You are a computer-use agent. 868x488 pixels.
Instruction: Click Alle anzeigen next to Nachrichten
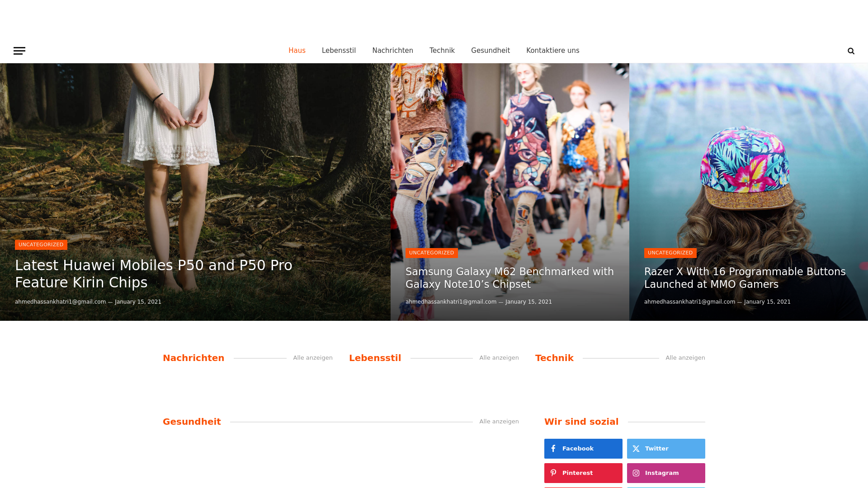[x=313, y=358]
